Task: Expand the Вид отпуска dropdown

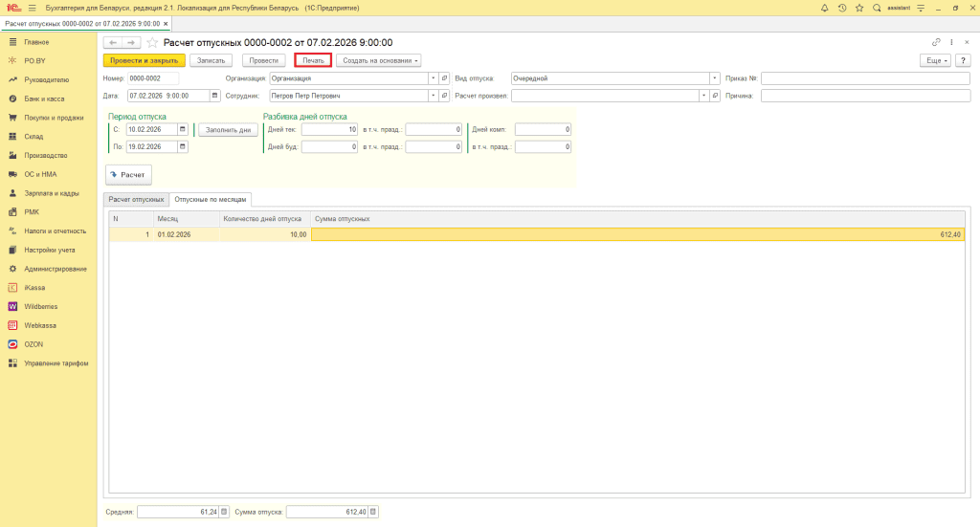Action: (x=715, y=78)
